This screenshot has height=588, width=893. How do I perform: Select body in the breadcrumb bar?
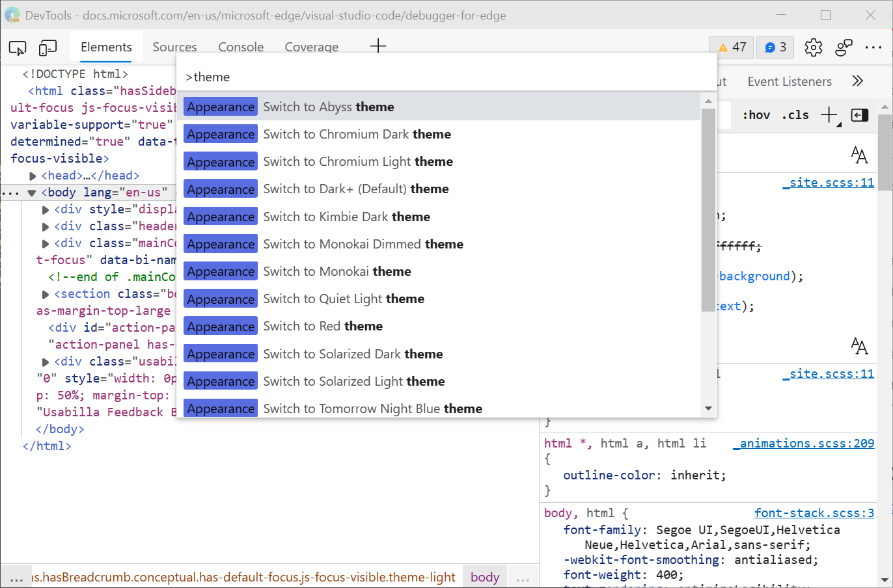pos(485,576)
